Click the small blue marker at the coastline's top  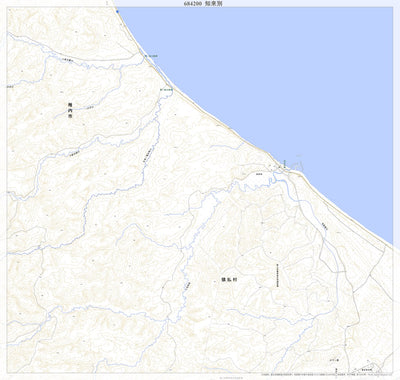pyautogui.click(x=117, y=12)
